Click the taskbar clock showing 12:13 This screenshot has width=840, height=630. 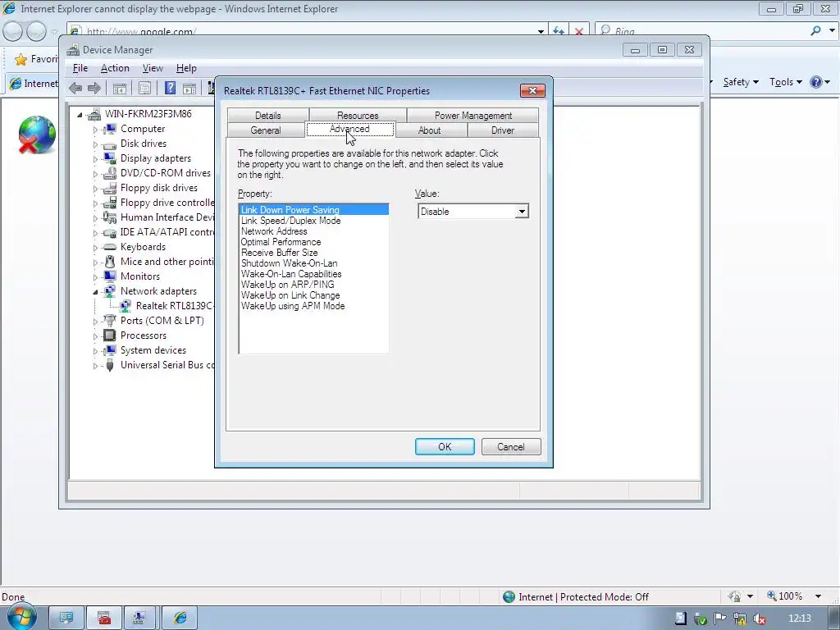pos(800,619)
